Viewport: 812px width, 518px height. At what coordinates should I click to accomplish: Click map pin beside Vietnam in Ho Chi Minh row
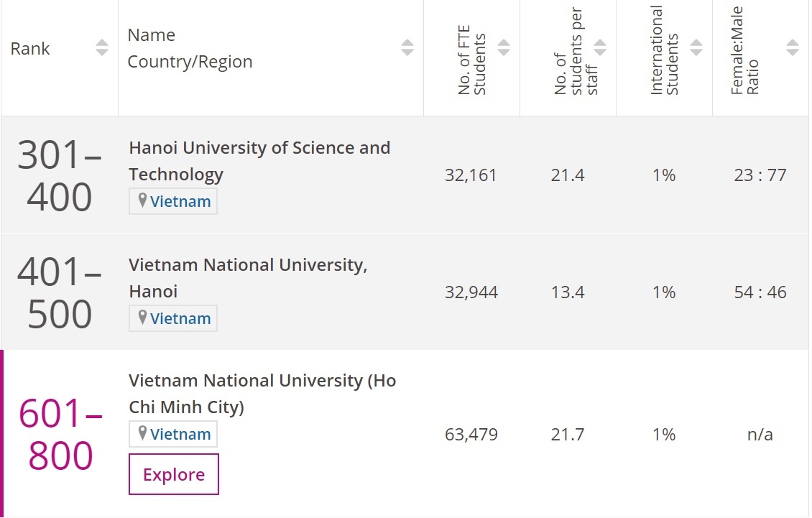pyautogui.click(x=142, y=433)
